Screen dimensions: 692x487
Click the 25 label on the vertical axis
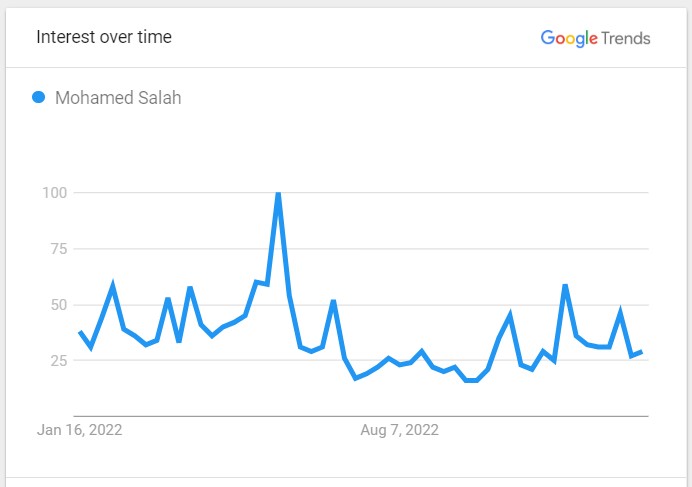59,360
